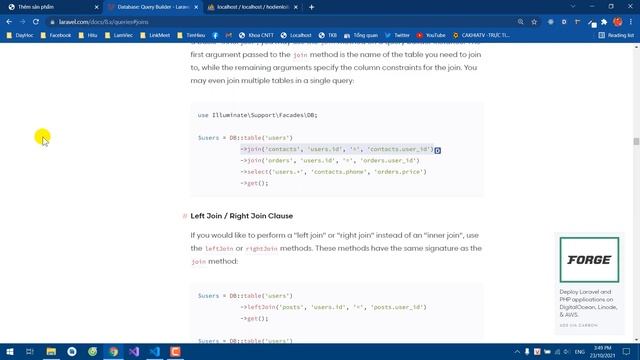This screenshot has width=640, height=360.
Task: Click the Left Join / Right Join Clause heading
Action: (x=242, y=216)
